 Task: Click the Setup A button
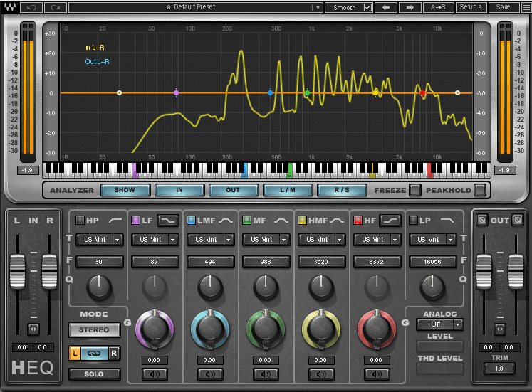[471, 7]
